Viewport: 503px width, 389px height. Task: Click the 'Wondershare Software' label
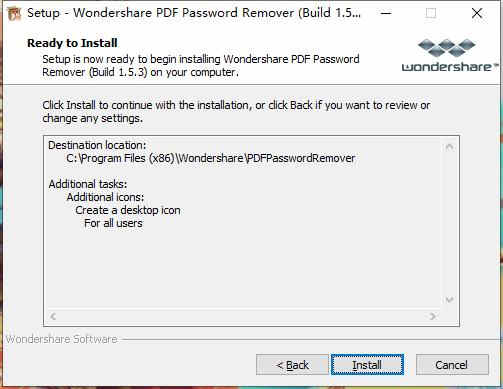[62, 339]
